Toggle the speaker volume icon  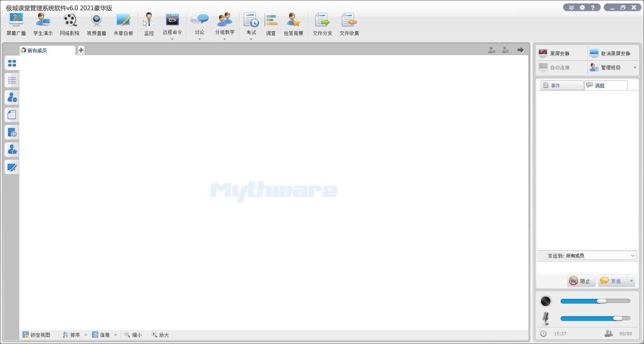(546, 301)
